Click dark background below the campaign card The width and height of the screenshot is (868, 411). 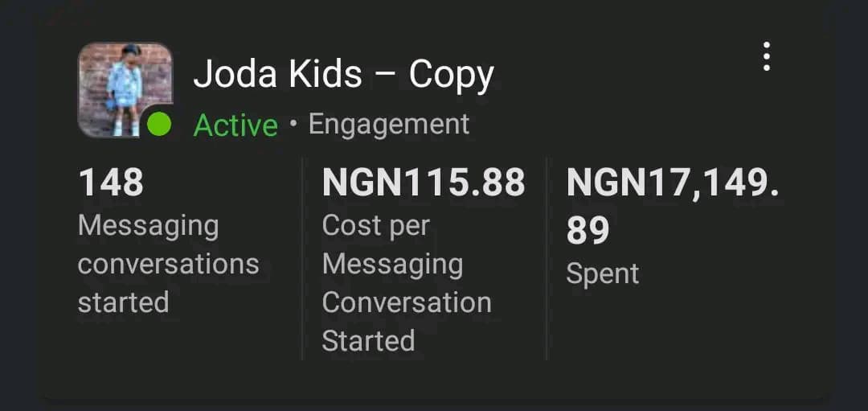(x=434, y=405)
